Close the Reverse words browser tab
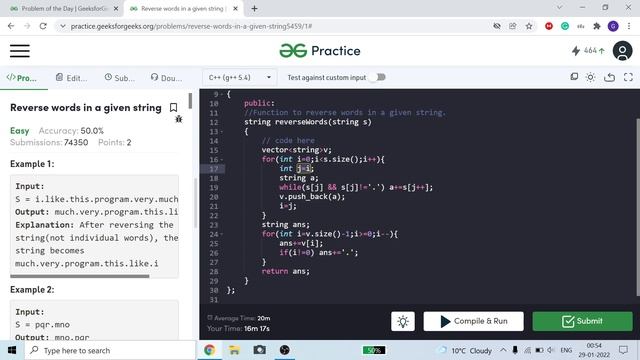Screen dimensions: 640x360 coord(235,9)
